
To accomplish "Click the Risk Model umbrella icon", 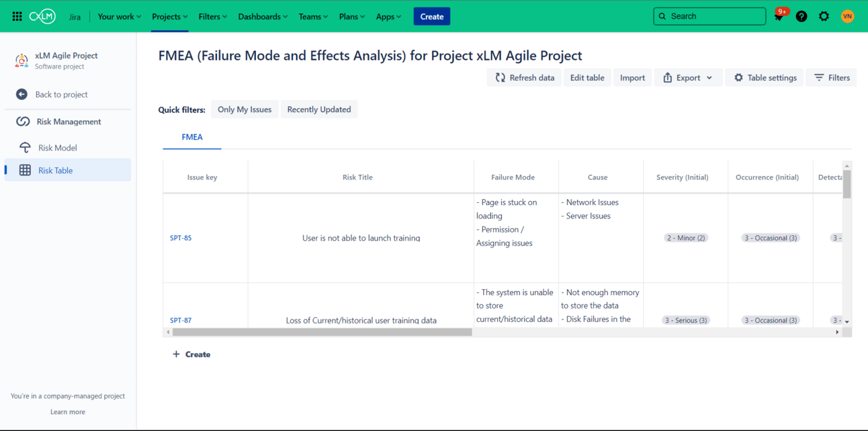I will pos(25,148).
